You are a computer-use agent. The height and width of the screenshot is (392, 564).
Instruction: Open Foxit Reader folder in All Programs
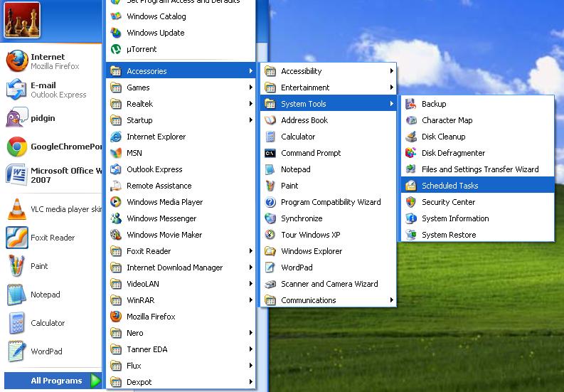tap(181, 251)
